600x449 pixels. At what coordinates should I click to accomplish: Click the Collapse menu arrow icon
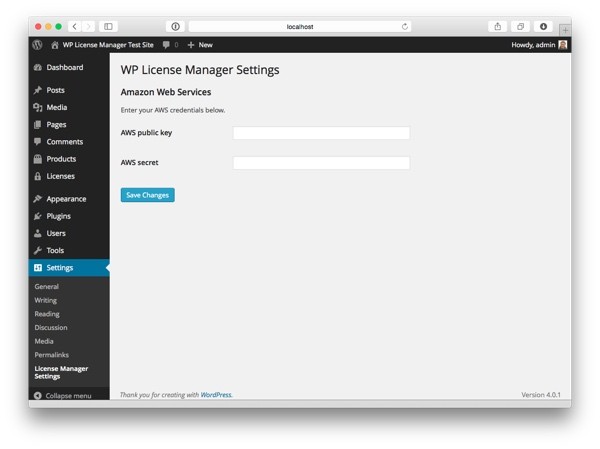pyautogui.click(x=38, y=395)
